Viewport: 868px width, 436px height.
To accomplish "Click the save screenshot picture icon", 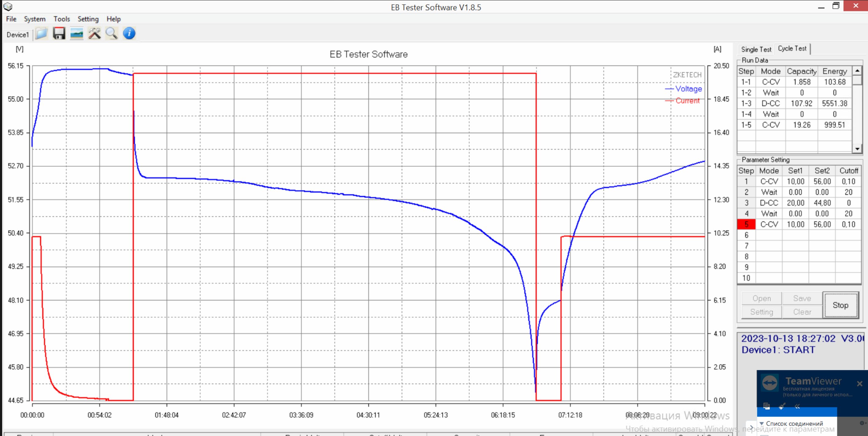I will [77, 34].
